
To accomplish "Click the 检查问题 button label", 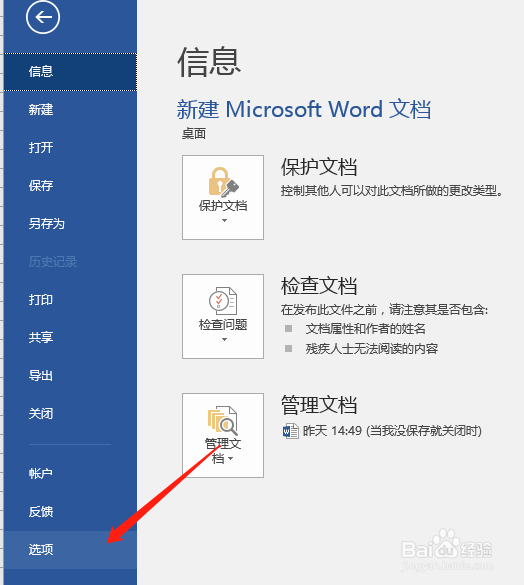I will click(x=223, y=325).
